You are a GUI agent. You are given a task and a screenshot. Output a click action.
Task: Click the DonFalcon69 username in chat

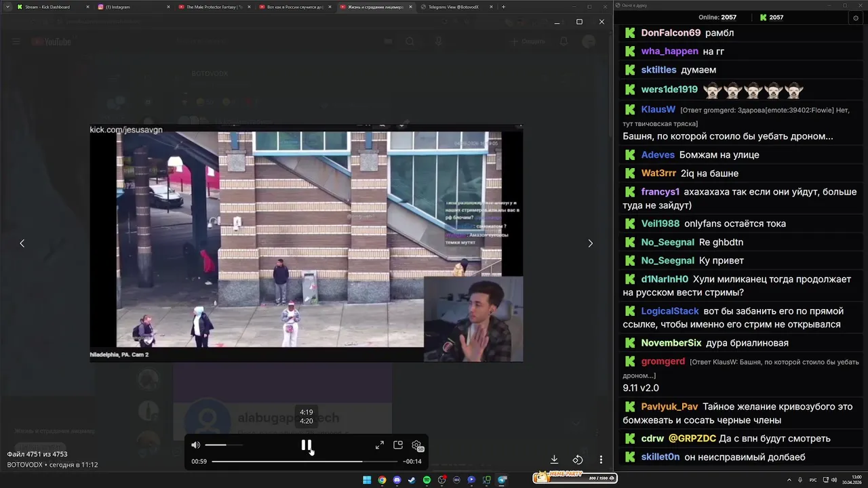(x=671, y=33)
